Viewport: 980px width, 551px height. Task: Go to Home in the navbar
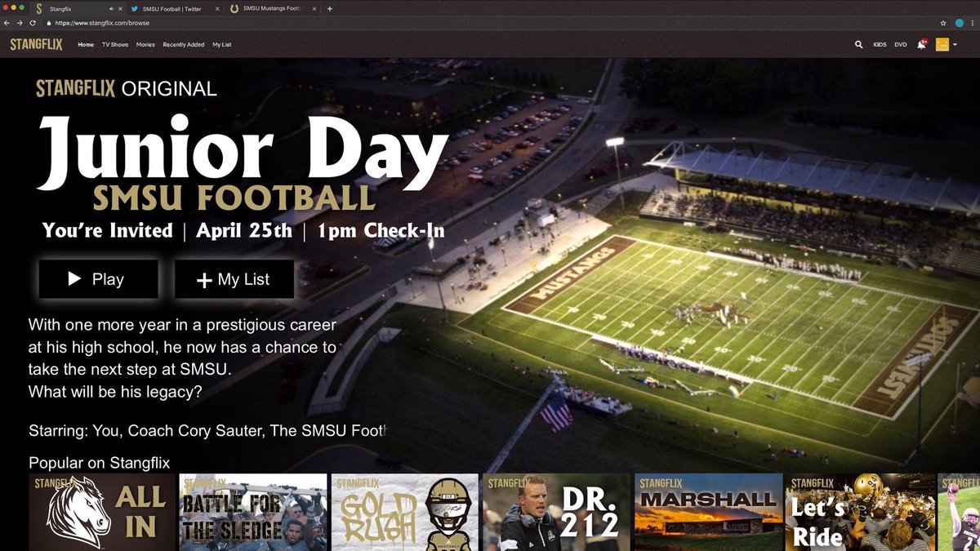(x=86, y=45)
